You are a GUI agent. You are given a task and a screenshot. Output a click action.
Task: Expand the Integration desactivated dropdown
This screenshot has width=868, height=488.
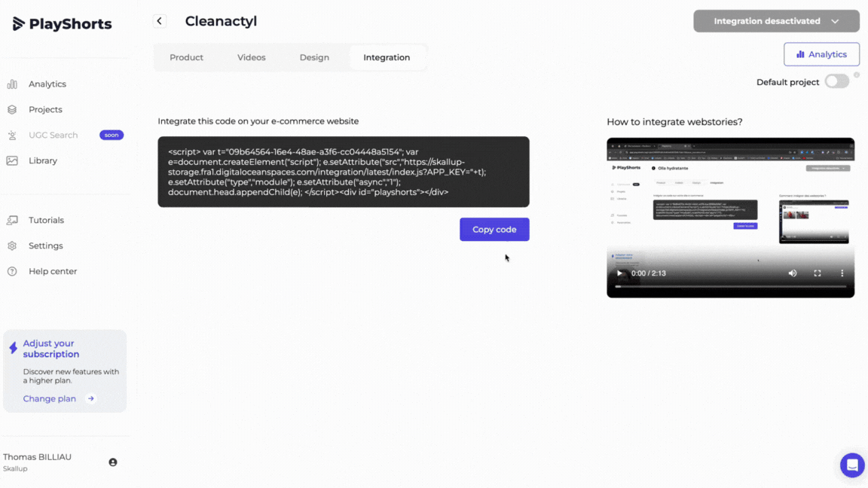click(776, 21)
